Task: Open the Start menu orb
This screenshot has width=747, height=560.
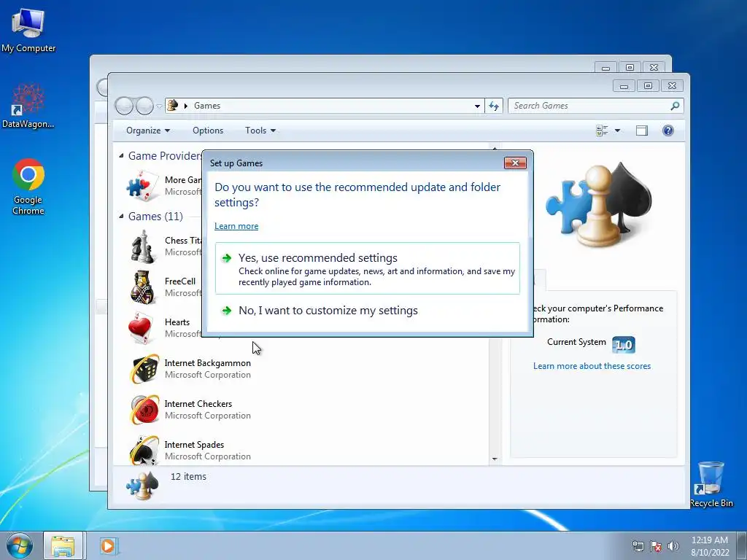Action: click(20, 545)
